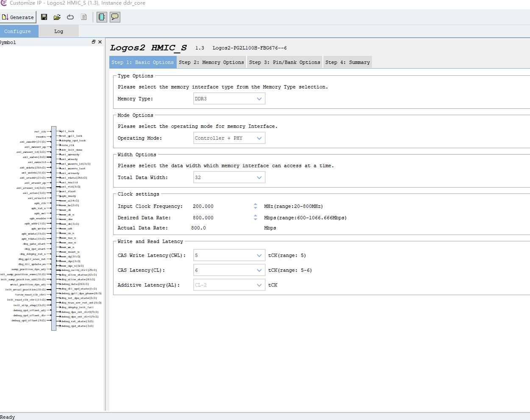Image resolution: width=530 pixels, height=420 pixels.
Task: Open the Operating Mode dropdown
Action: (229, 138)
